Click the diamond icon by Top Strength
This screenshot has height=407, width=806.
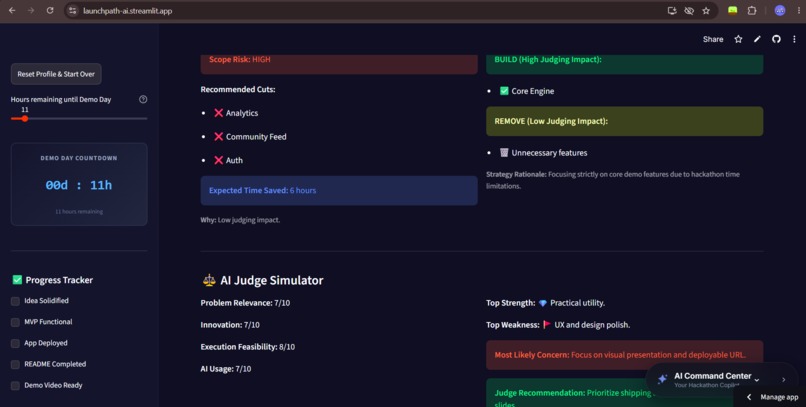tap(542, 303)
